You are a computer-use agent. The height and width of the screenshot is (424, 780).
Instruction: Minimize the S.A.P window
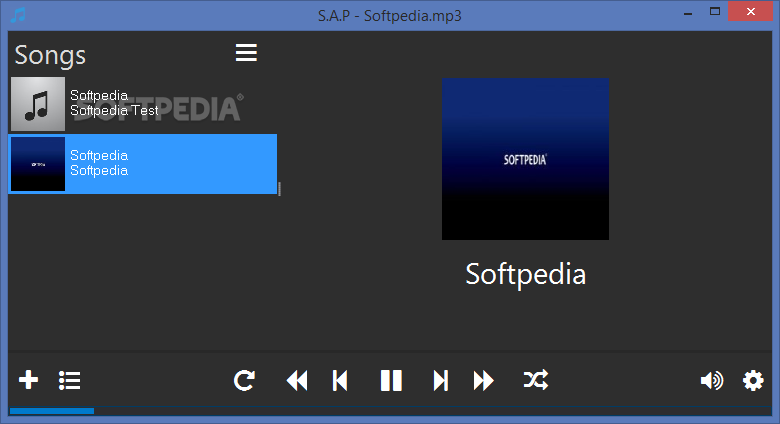[688, 13]
